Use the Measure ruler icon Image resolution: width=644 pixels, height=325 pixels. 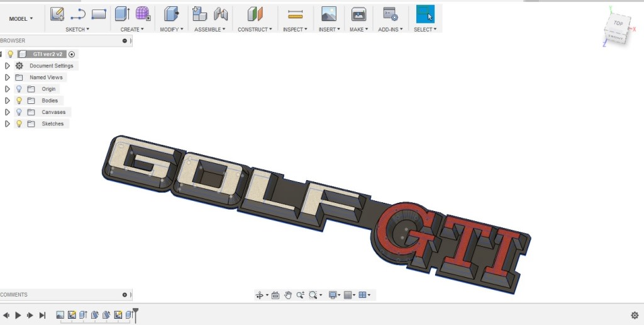click(x=295, y=15)
